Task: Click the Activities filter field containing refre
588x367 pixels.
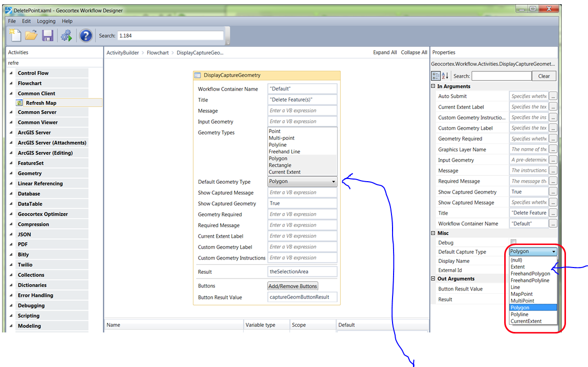Action: coord(55,63)
